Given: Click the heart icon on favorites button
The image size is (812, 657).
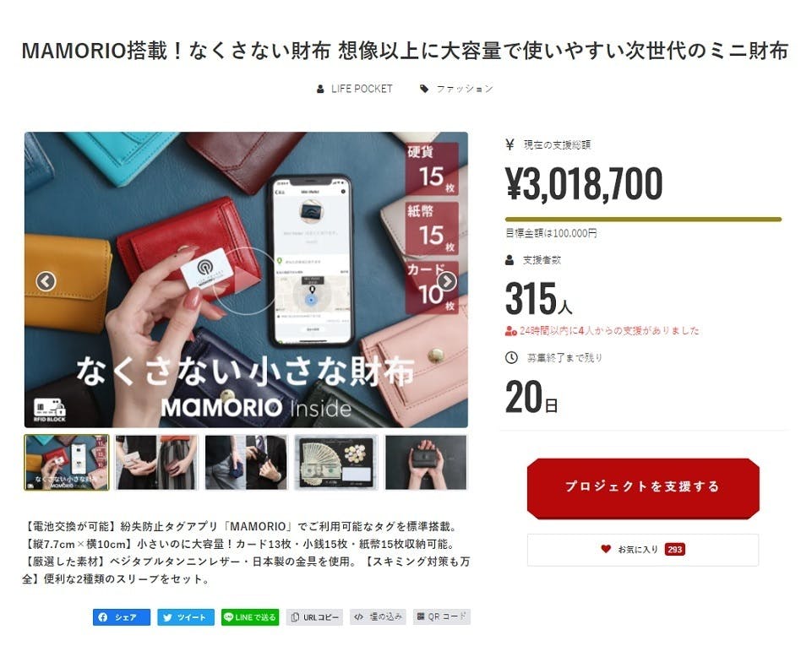Looking at the screenshot, I should [x=606, y=549].
